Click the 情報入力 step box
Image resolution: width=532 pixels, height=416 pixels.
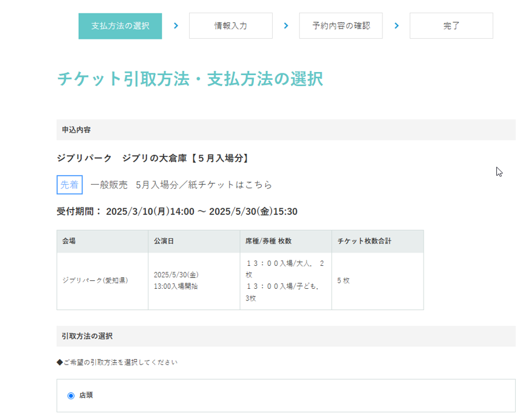click(231, 26)
